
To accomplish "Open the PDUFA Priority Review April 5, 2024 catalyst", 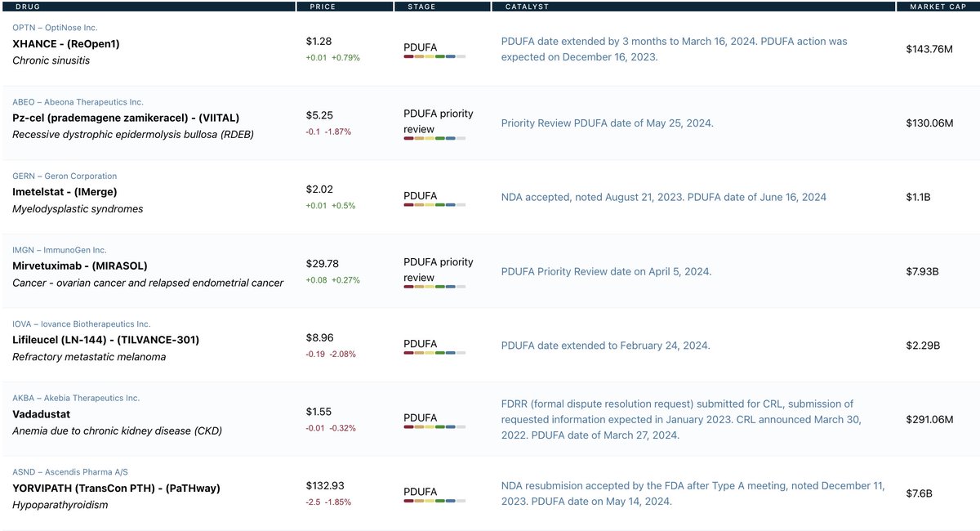I will tap(606, 271).
